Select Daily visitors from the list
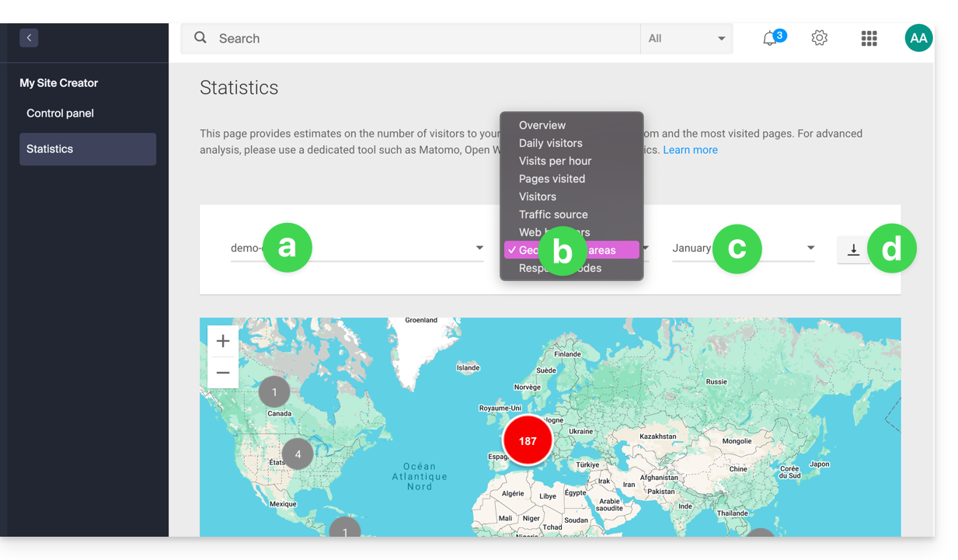Viewport: 958px width, 560px height. (550, 143)
